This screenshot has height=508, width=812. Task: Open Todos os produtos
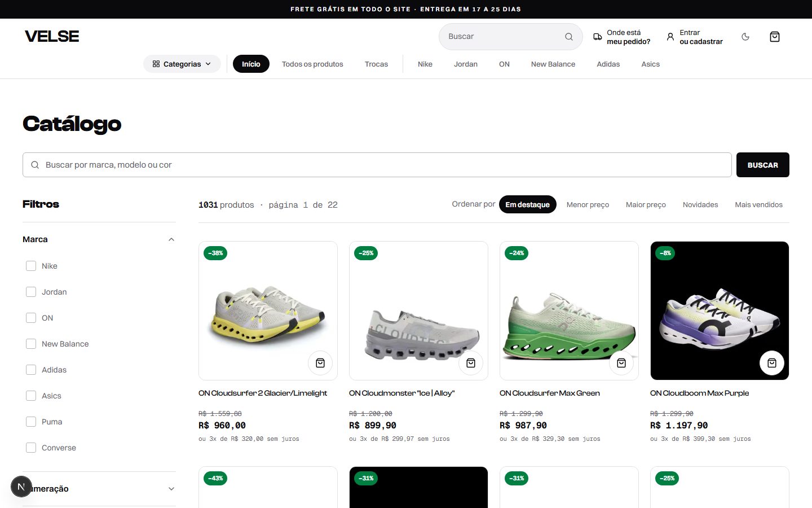pyautogui.click(x=312, y=64)
